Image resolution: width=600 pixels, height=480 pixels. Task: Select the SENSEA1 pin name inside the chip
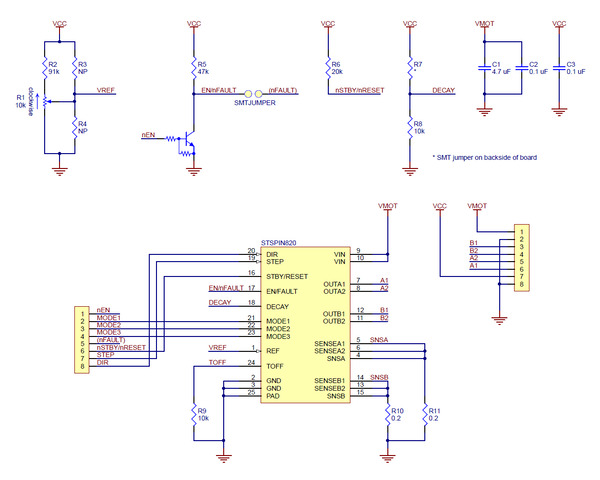pyautogui.click(x=329, y=344)
